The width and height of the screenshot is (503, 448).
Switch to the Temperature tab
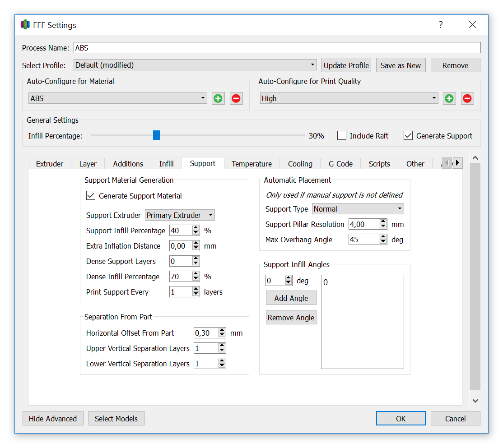(x=251, y=164)
